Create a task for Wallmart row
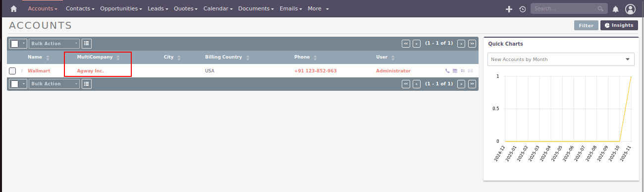Viewport: 644px width, 192px height. click(x=463, y=71)
